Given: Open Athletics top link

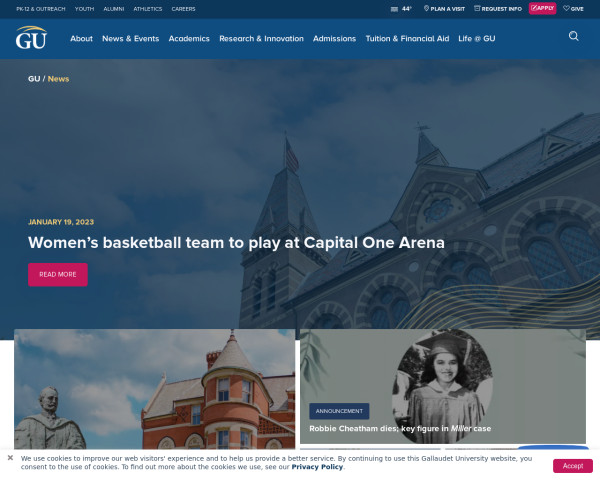Looking at the screenshot, I should point(148,9).
